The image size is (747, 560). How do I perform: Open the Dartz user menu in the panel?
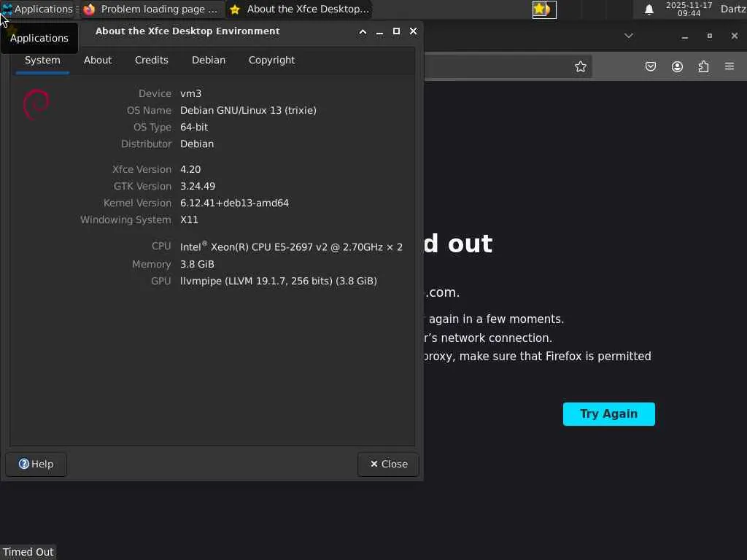[x=733, y=9]
